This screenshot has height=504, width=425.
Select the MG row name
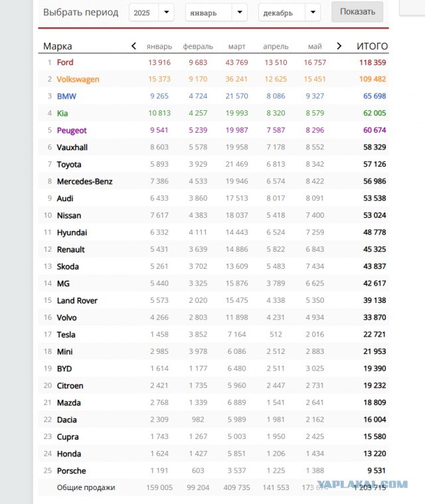[63, 284]
